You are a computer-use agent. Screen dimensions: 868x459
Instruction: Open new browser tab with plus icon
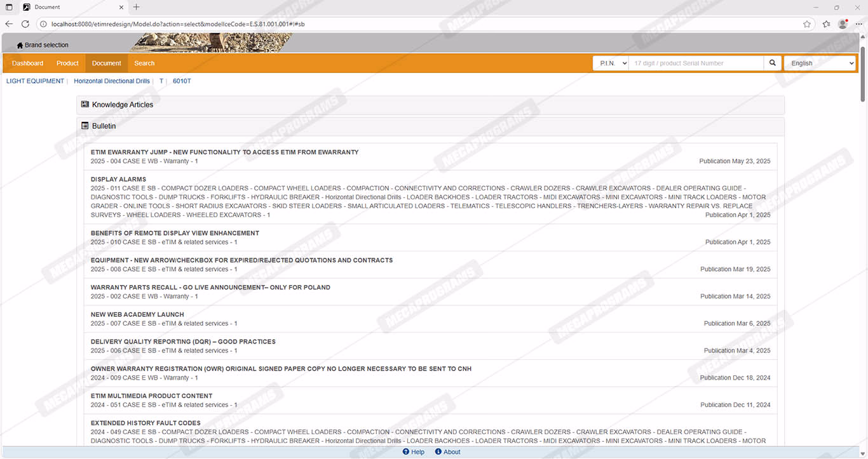coord(136,7)
